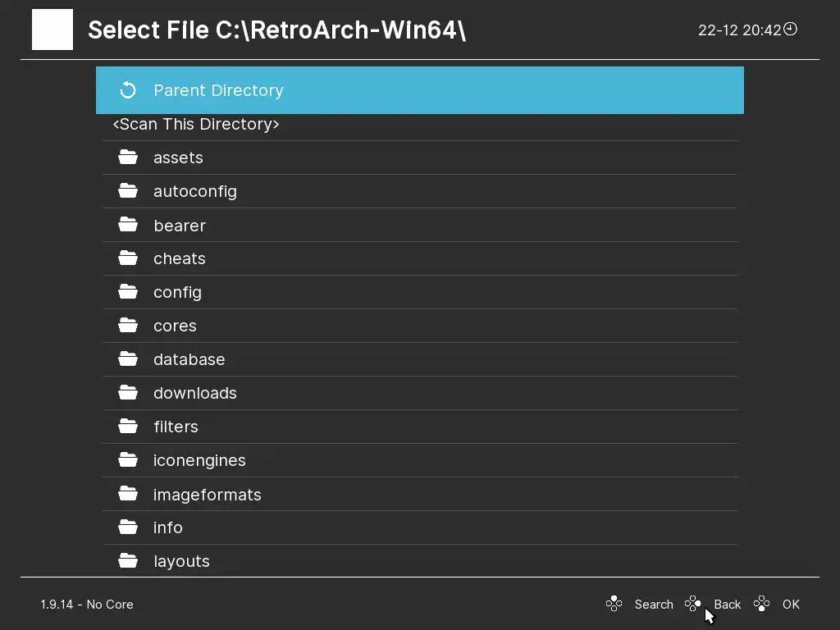Click the white square logo in header
Viewport: 840px width, 630px height.
52,30
